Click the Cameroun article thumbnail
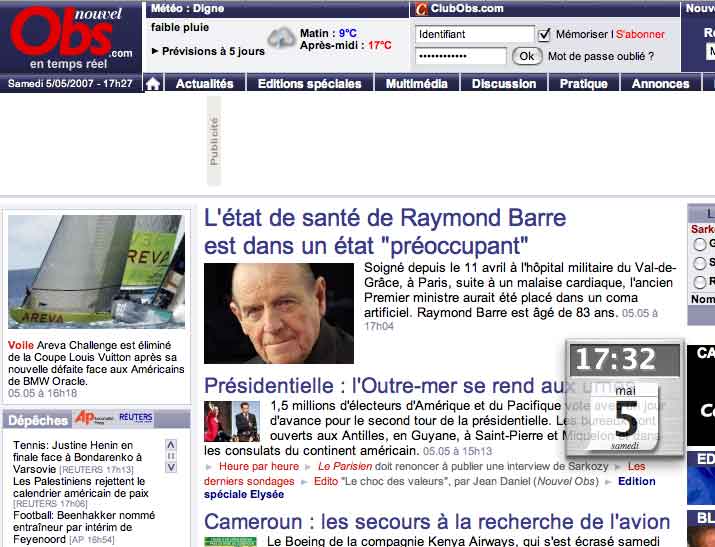The height and width of the screenshot is (547, 715). [x=230, y=542]
